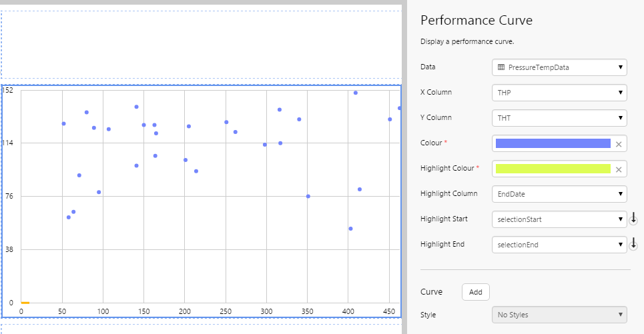Click the Add button next to Curve
Screen dimensions: 644x334
click(x=476, y=292)
